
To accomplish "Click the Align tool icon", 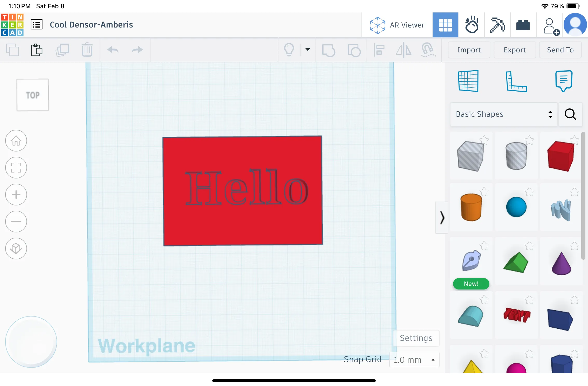I will pos(379,50).
